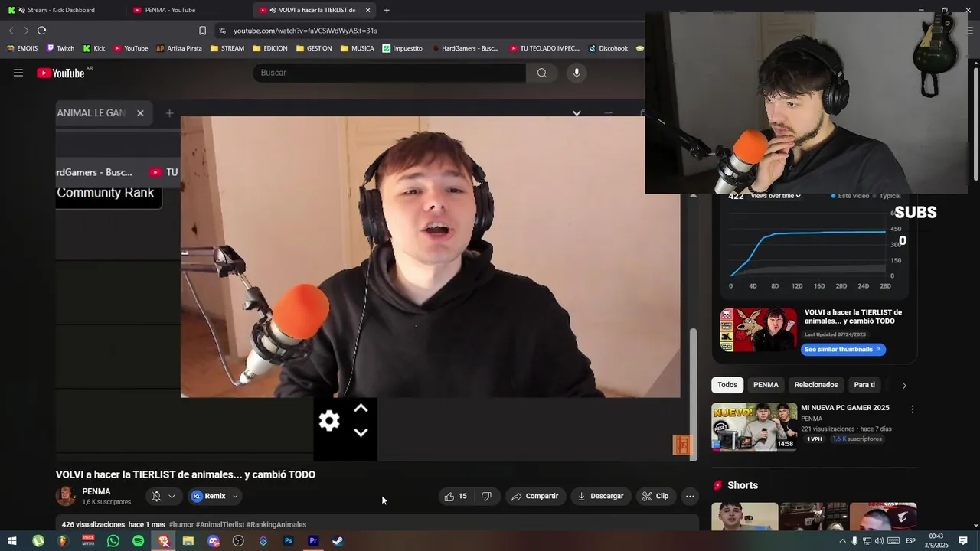Open GESTION bookmarks folder
980x551 pixels.
[x=313, y=48]
